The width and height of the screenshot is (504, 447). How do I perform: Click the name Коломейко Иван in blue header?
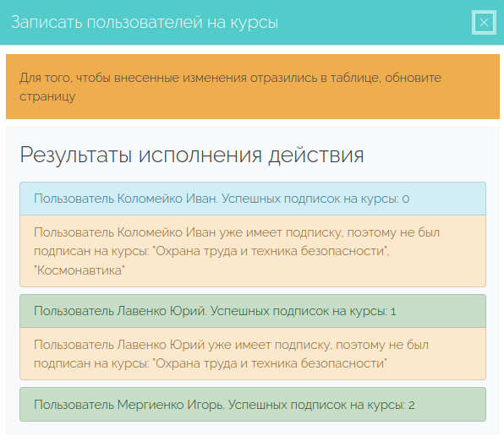pos(167,199)
